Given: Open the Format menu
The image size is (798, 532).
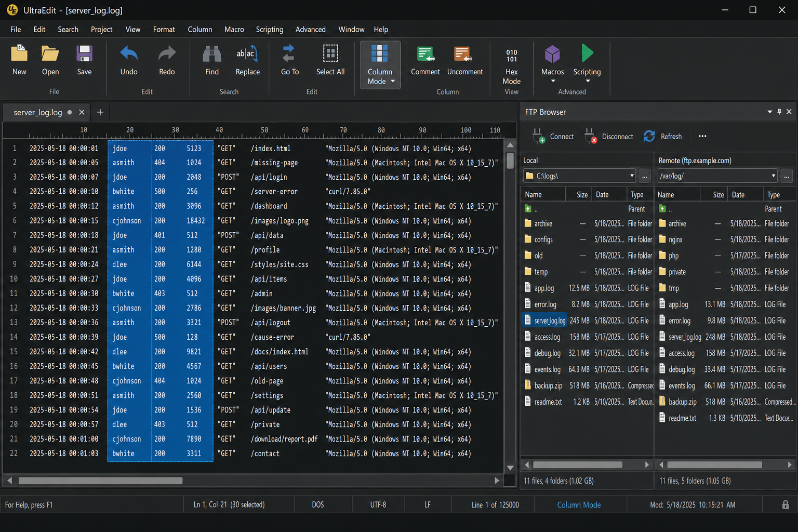Looking at the screenshot, I should click(x=164, y=30).
